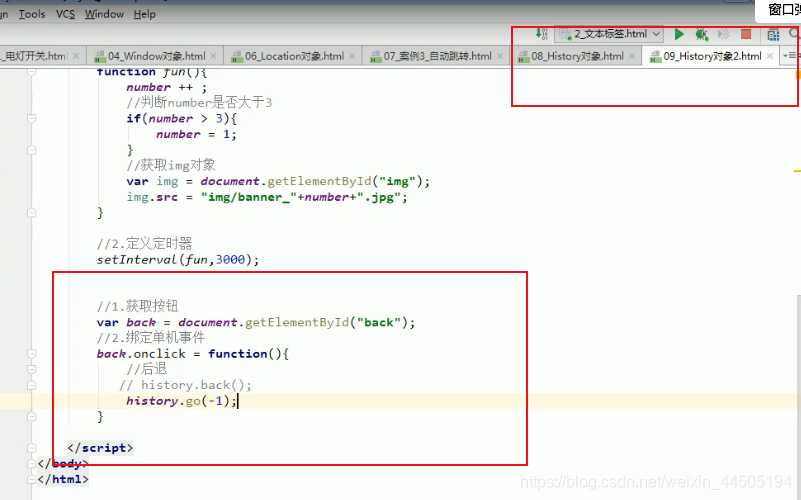Close the 电灯开关.html tab

point(76,56)
